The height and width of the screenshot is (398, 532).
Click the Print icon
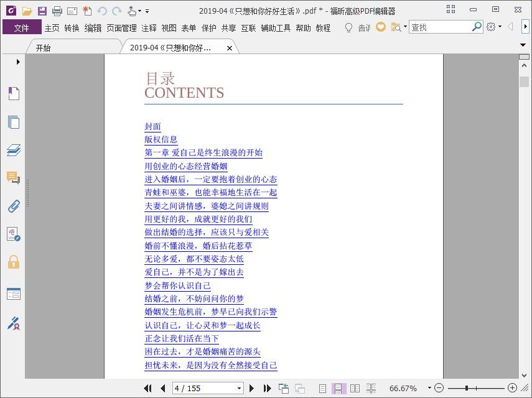pyautogui.click(x=57, y=11)
